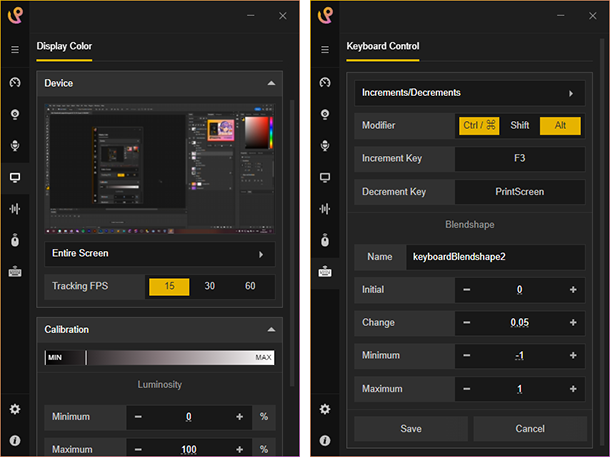Enable the Shift modifier
This screenshot has width=610, height=457.
point(519,125)
